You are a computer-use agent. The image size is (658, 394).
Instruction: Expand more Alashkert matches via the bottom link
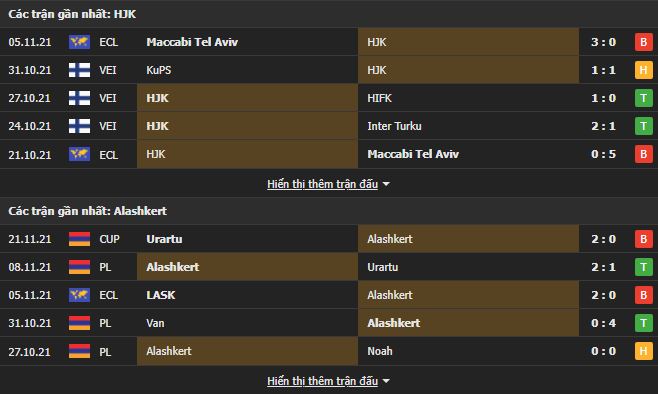(x=322, y=381)
